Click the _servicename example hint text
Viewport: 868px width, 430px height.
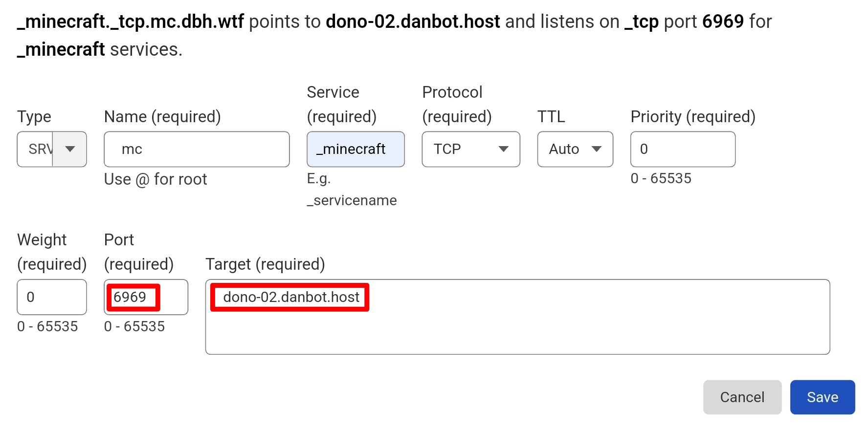pyautogui.click(x=353, y=200)
